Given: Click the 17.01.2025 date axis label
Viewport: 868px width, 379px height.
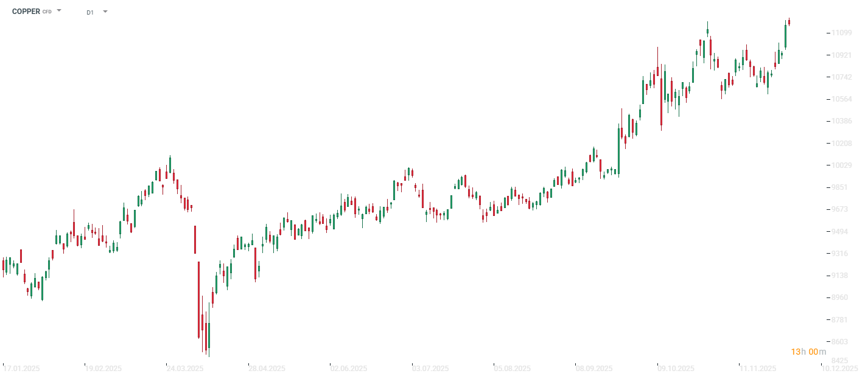Looking at the screenshot, I should coord(21,369).
